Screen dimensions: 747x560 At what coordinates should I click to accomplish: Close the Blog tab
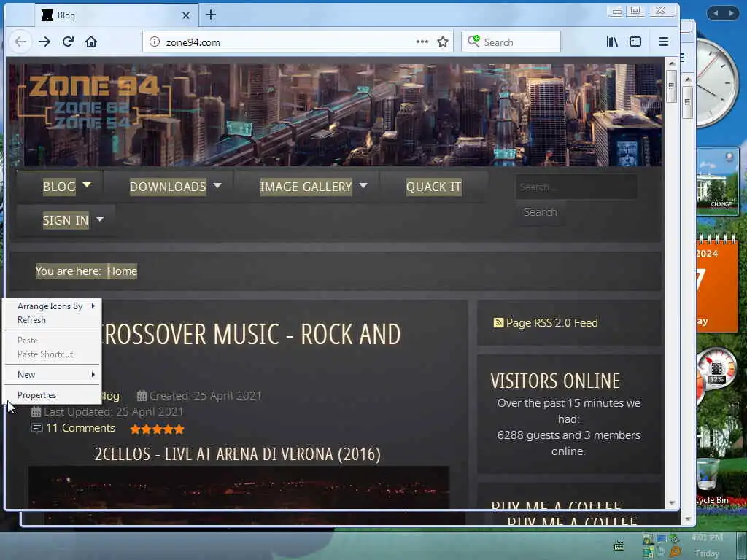click(186, 15)
